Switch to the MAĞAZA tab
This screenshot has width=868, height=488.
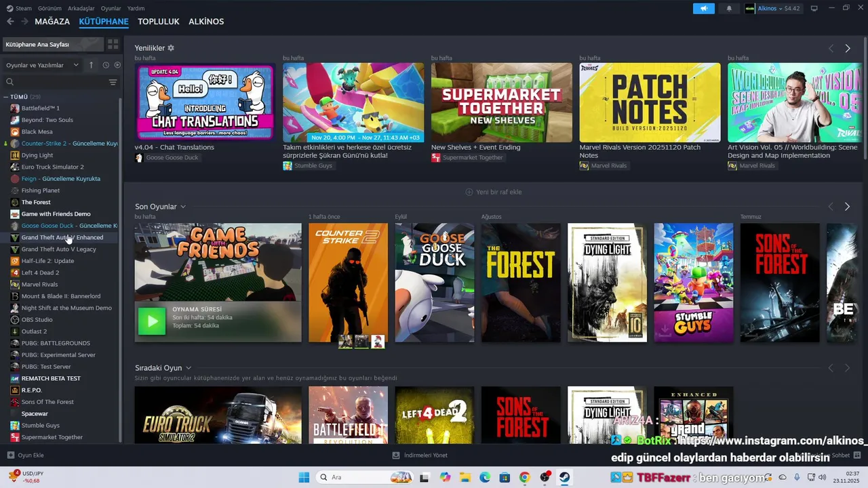click(52, 22)
